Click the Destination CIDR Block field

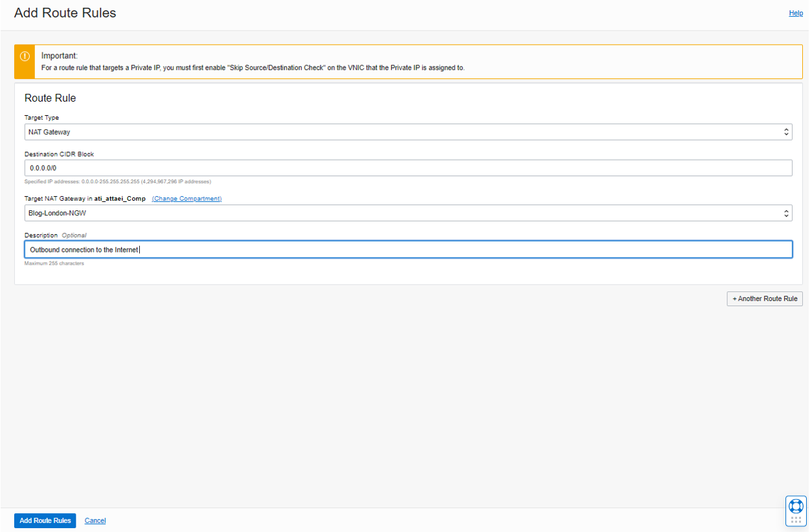point(408,168)
